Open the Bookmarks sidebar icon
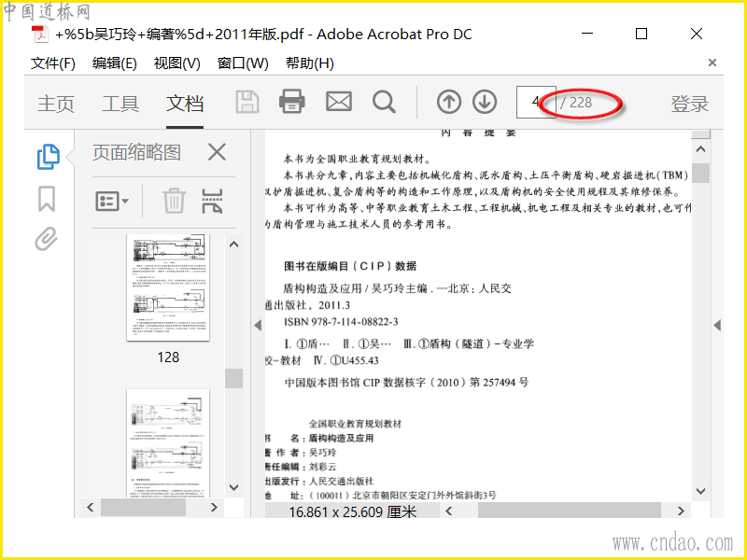This screenshot has height=560, width=747. click(x=47, y=199)
